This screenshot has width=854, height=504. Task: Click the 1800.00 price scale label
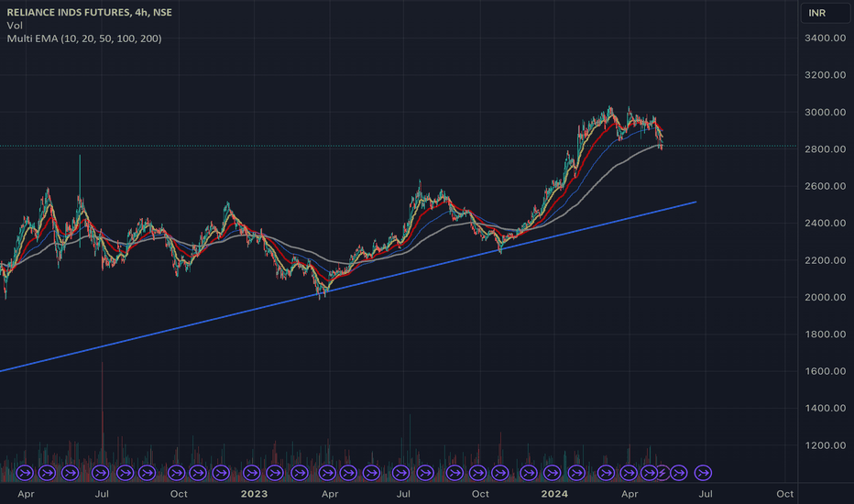click(x=825, y=334)
